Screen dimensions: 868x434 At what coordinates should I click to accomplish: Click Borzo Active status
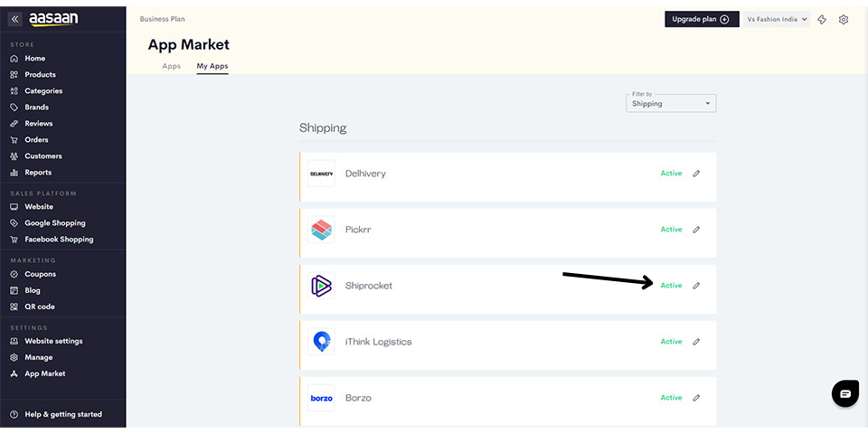(x=671, y=398)
